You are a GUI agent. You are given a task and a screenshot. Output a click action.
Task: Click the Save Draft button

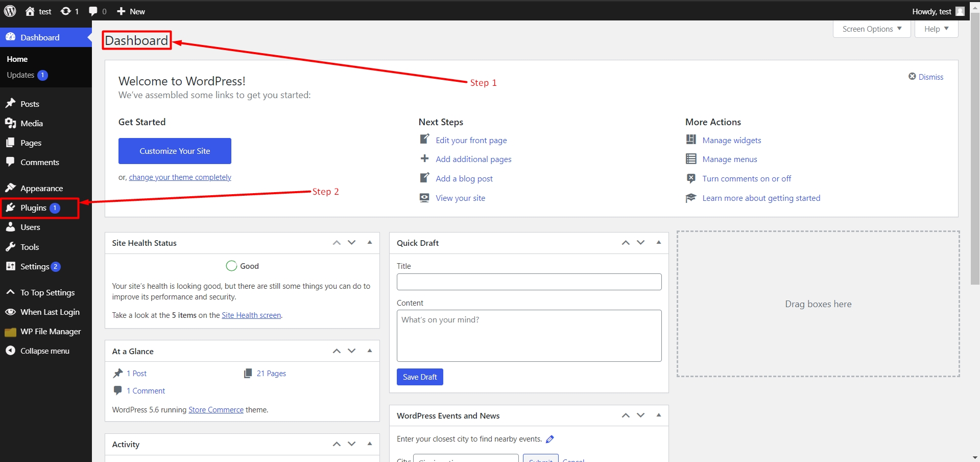pos(420,377)
